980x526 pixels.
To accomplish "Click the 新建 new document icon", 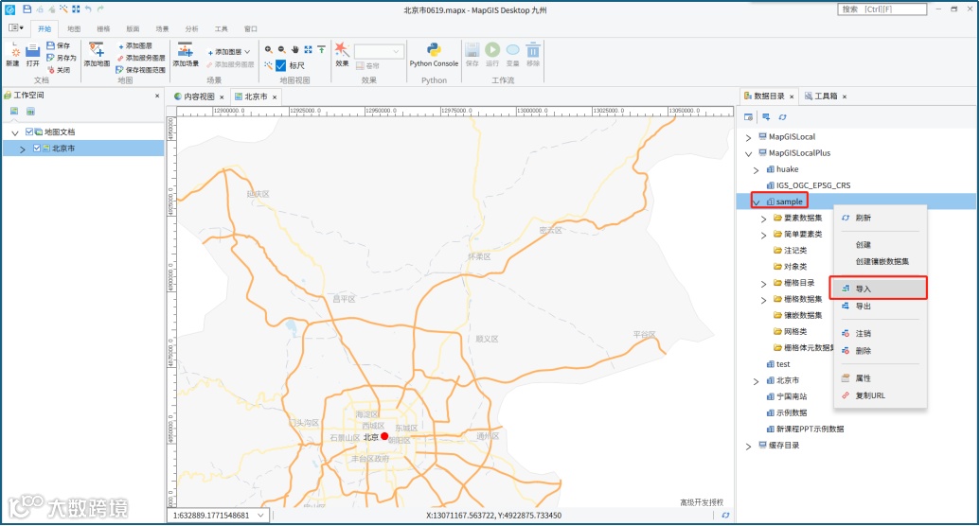I will click(13, 51).
